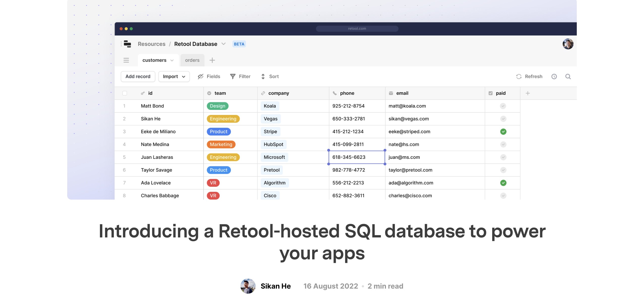Image resolution: width=644 pixels, height=308 pixels.
Task: Click paid column checkbox-type icon
Action: pyautogui.click(x=490, y=93)
